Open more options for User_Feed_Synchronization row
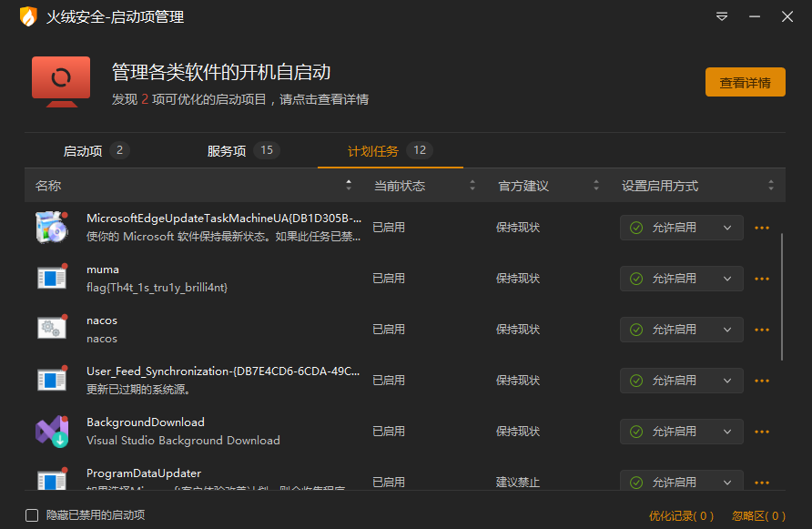 762,381
